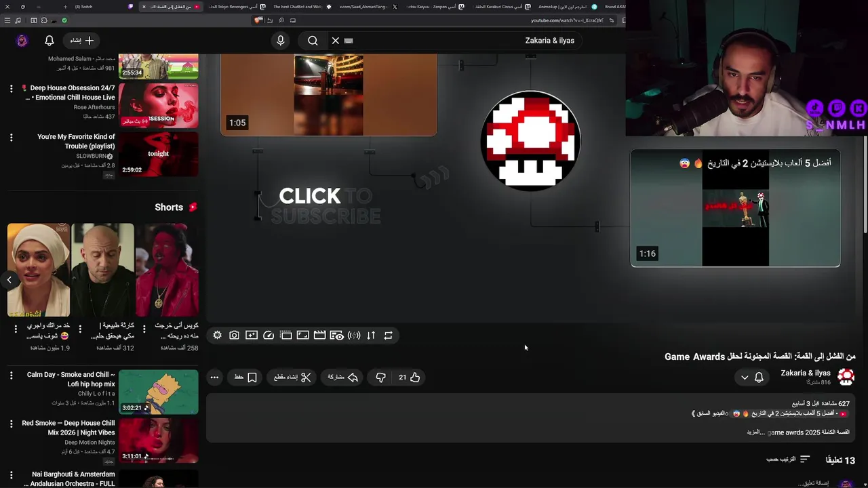Open the Short with woman in white headscarf
Image resolution: width=868 pixels, height=488 pixels.
coord(39,270)
